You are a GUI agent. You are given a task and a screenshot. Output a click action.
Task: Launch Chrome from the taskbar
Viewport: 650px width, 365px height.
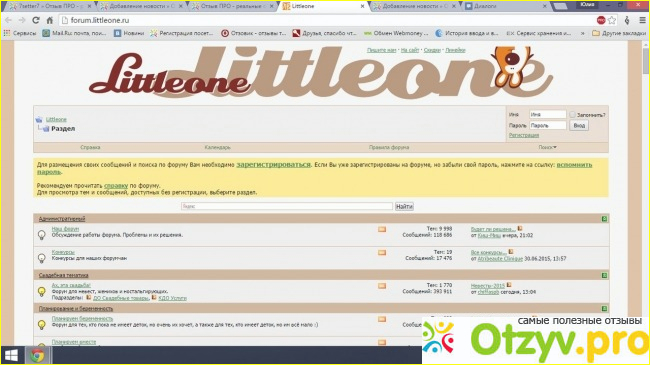[38, 355]
